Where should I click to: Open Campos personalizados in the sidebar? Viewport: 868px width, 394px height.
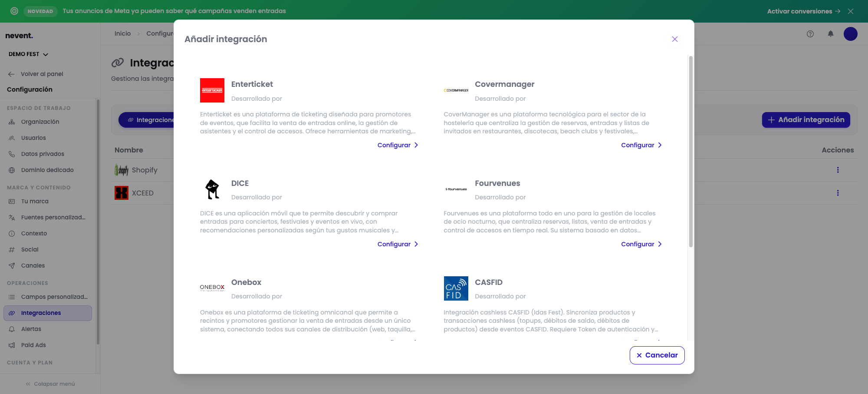pos(48,297)
